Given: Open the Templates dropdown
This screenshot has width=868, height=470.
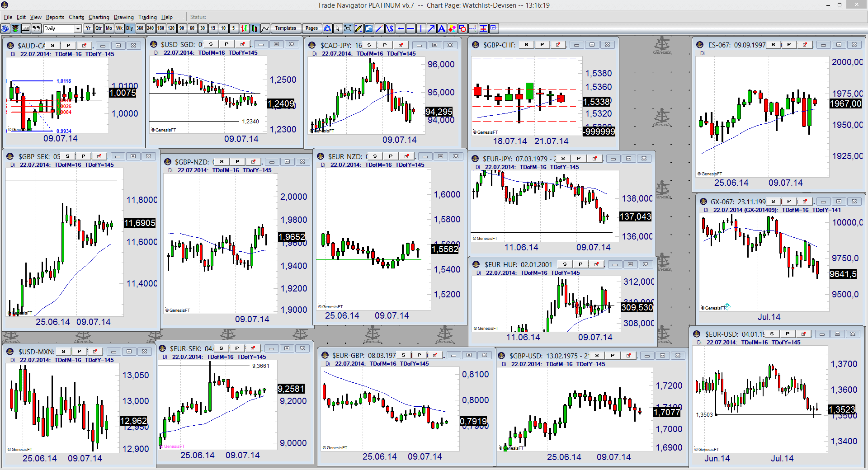Looking at the screenshot, I should (286, 28).
